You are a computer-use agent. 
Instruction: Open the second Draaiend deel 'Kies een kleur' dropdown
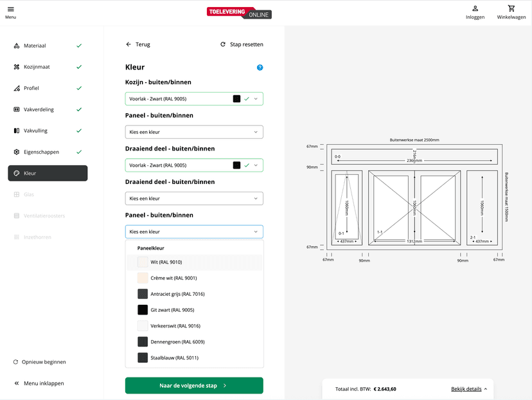(193, 199)
